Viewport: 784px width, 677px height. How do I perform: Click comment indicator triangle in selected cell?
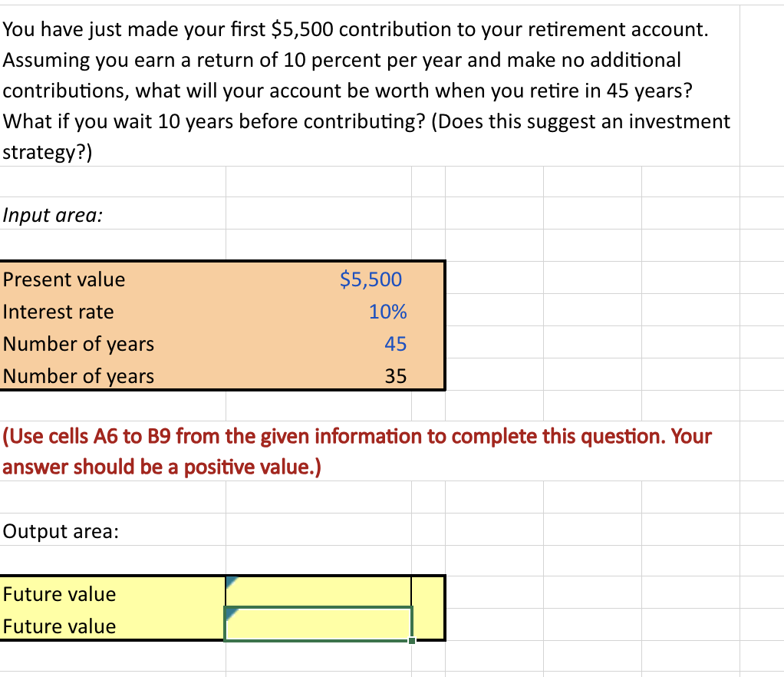232,614
